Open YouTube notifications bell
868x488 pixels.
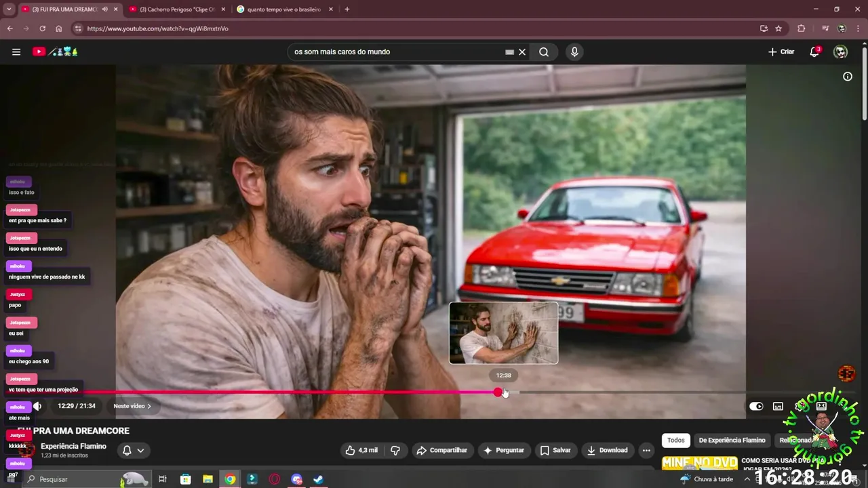[x=814, y=52]
